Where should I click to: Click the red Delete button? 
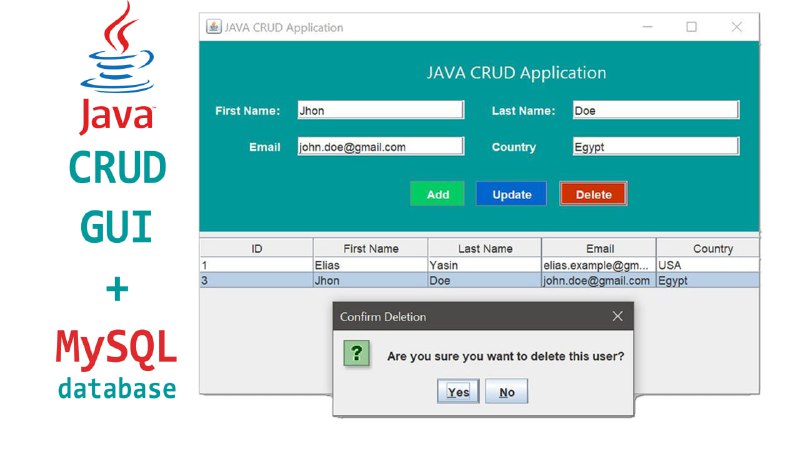pyautogui.click(x=593, y=194)
